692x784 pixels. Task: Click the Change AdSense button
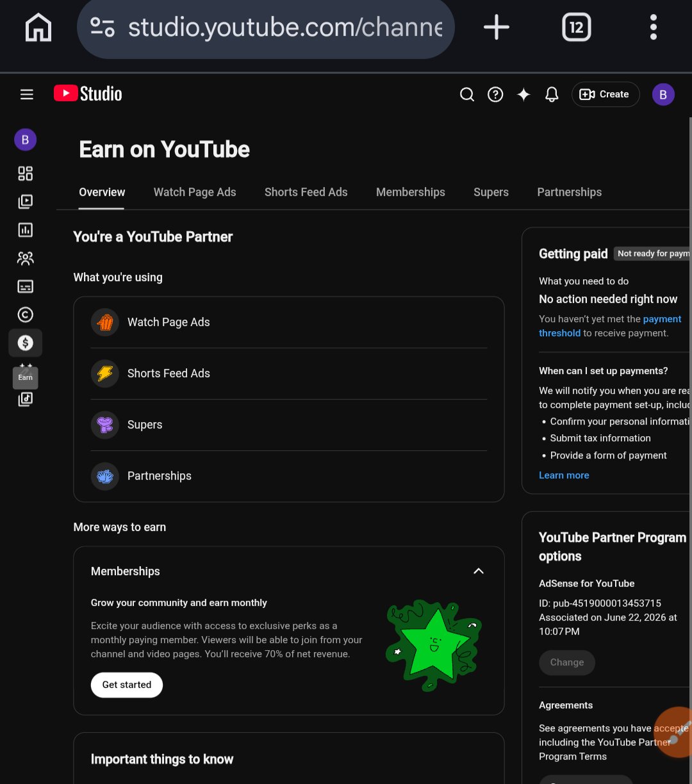(x=567, y=662)
